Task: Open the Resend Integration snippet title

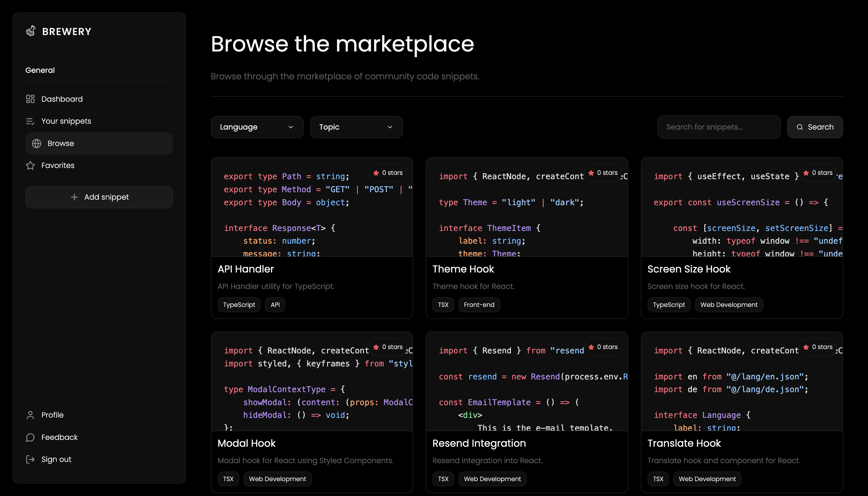Action: click(x=479, y=443)
